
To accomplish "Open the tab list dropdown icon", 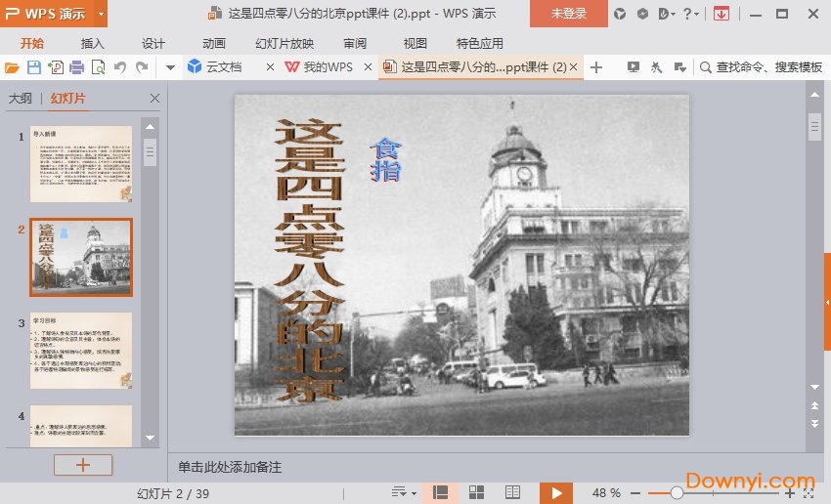I will (680, 67).
